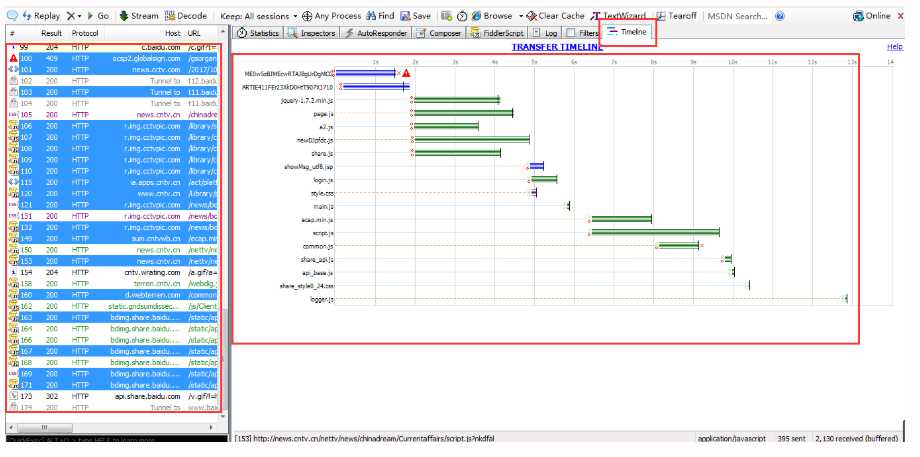Select session 154 cntv.wrating.com
The image size is (920, 457).
112,272
